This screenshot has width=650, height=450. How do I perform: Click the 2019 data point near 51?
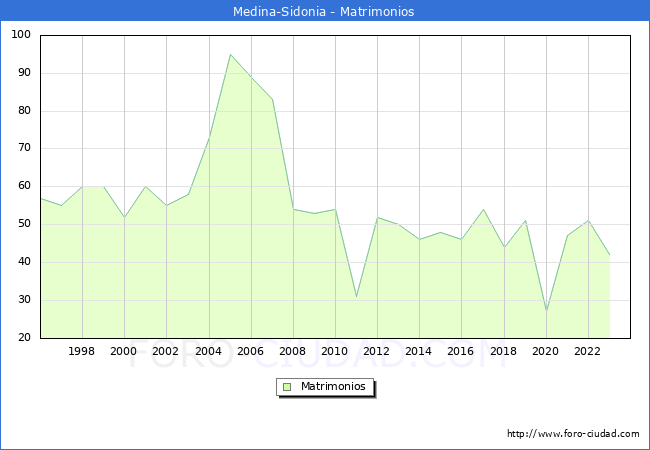[525, 221]
